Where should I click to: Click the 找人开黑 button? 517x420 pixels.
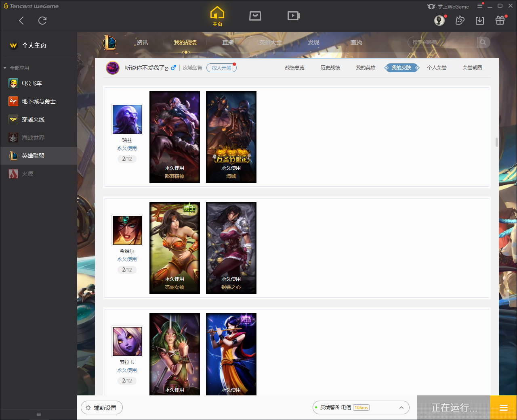tap(221, 68)
